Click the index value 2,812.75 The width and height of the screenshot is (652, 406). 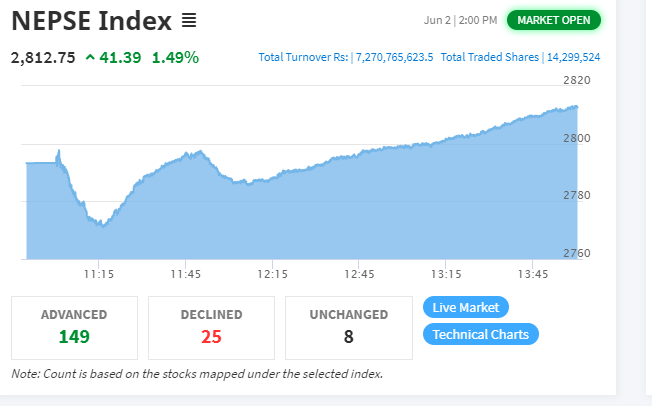click(43, 57)
